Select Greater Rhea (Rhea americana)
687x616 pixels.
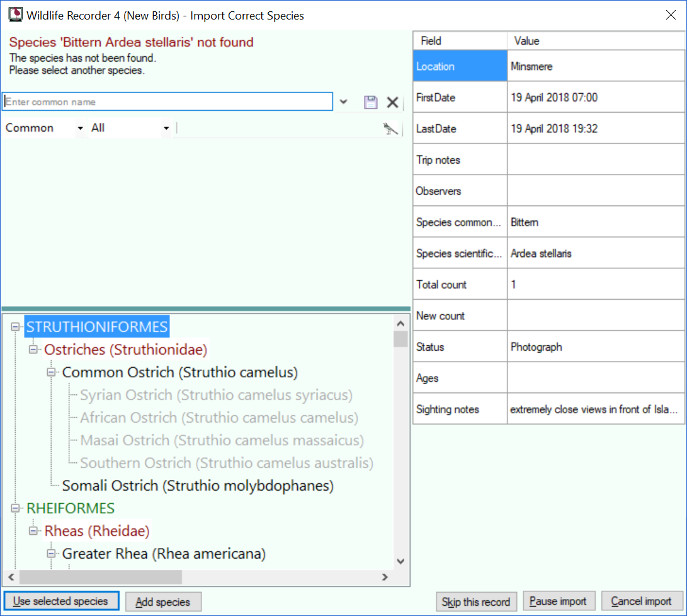[x=164, y=554]
